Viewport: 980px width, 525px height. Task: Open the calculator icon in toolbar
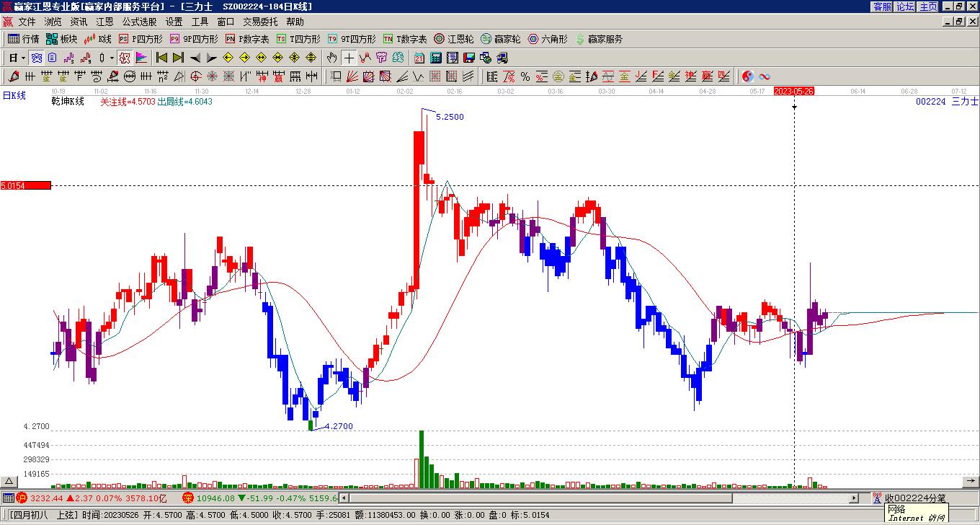436,58
